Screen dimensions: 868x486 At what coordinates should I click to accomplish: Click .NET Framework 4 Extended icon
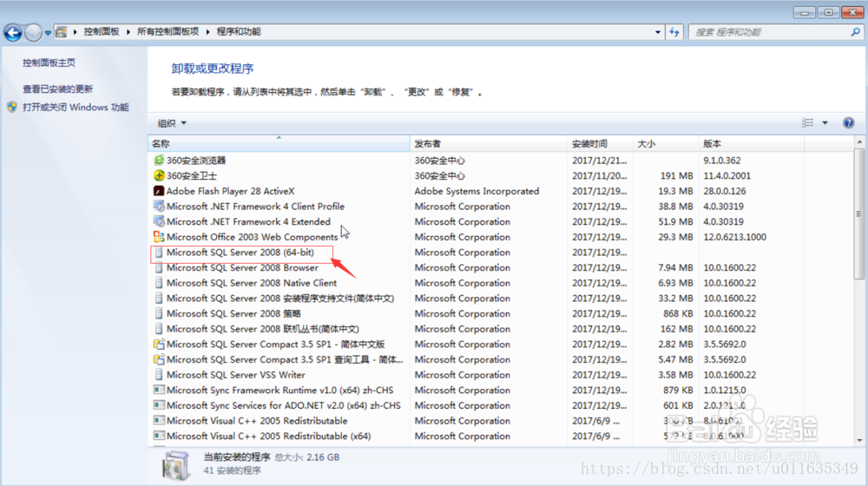pyautogui.click(x=159, y=221)
